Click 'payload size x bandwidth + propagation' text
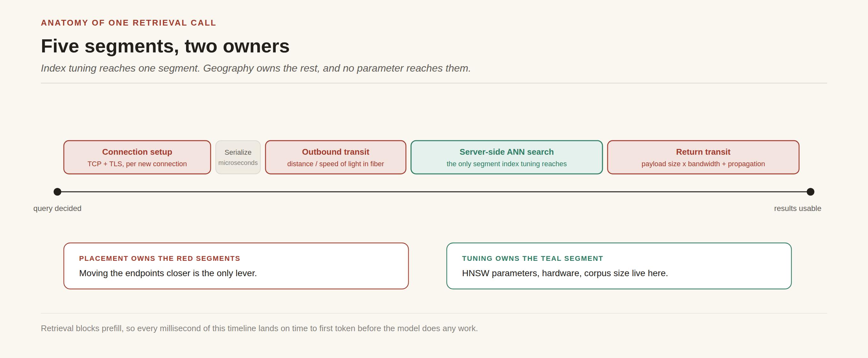The image size is (868, 358). [703, 164]
